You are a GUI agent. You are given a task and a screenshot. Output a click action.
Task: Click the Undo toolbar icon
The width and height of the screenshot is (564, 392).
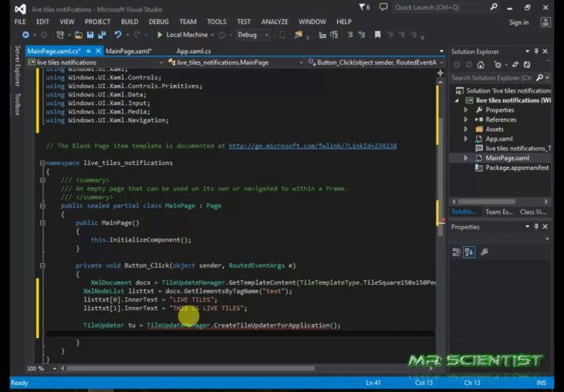tap(118, 35)
